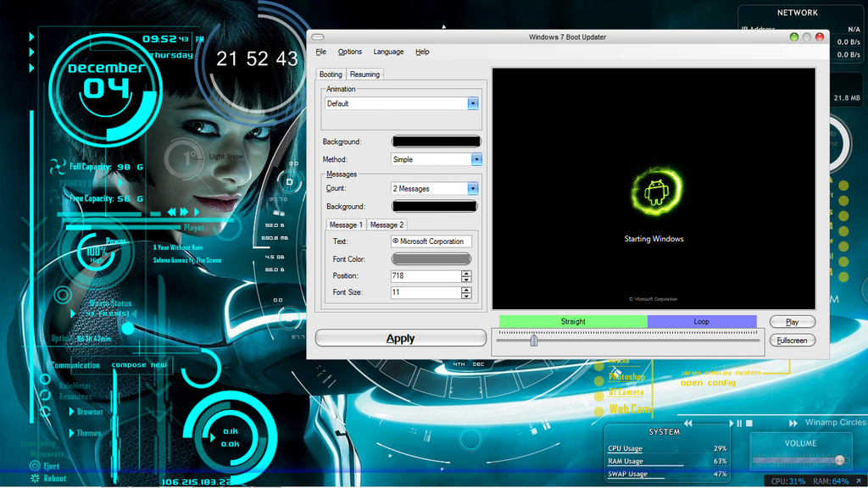This screenshot has width=868, height=488.
Task: Click the title bar pill button
Action: [318, 37]
